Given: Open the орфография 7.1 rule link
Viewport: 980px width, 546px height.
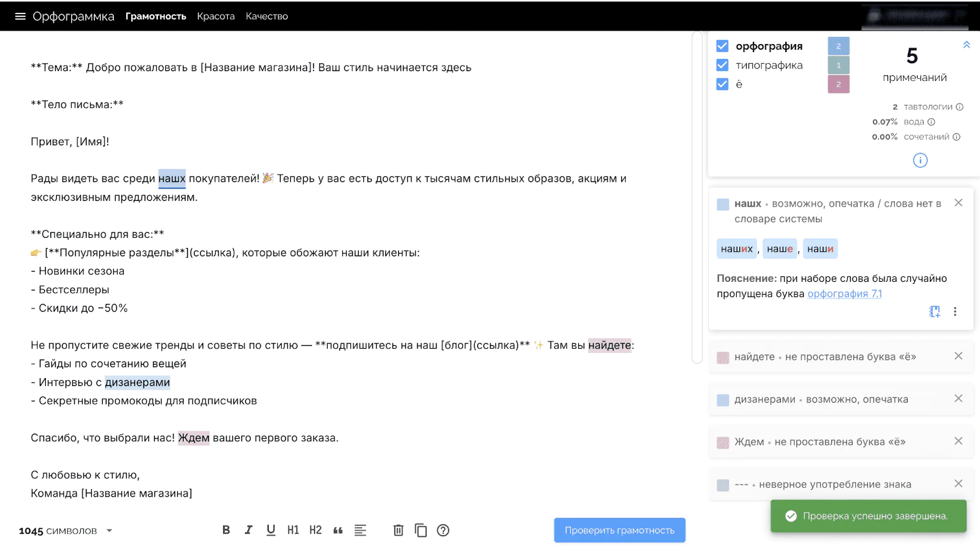Looking at the screenshot, I should tap(845, 294).
